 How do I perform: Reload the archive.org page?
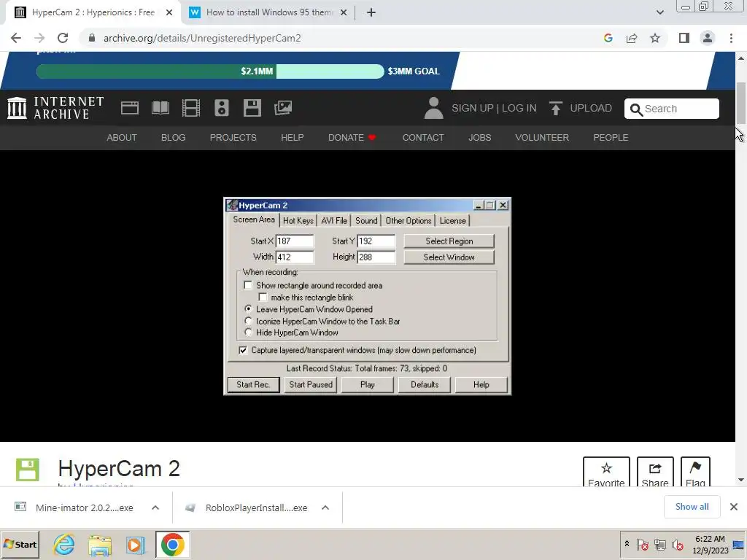[x=63, y=38]
